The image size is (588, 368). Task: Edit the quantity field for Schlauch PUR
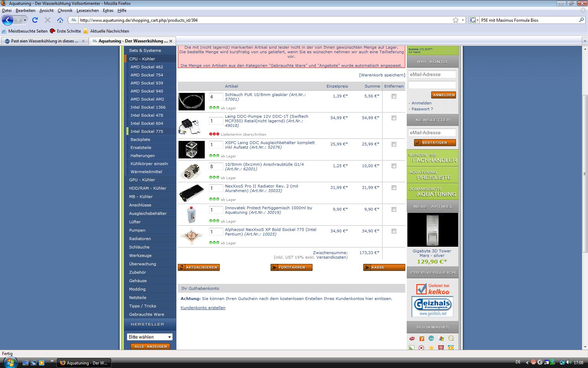pos(216,97)
